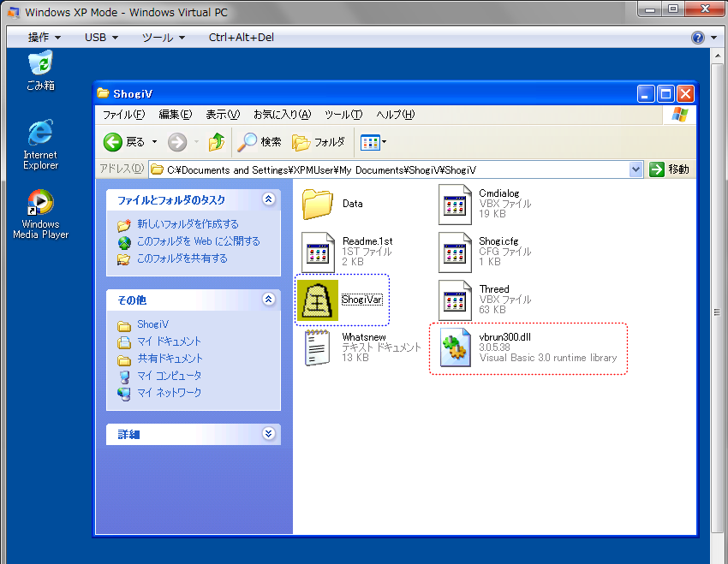Viewport: 728px width, 564px height.
Task: Click the grey Forward arrow button
Action: coord(177,142)
